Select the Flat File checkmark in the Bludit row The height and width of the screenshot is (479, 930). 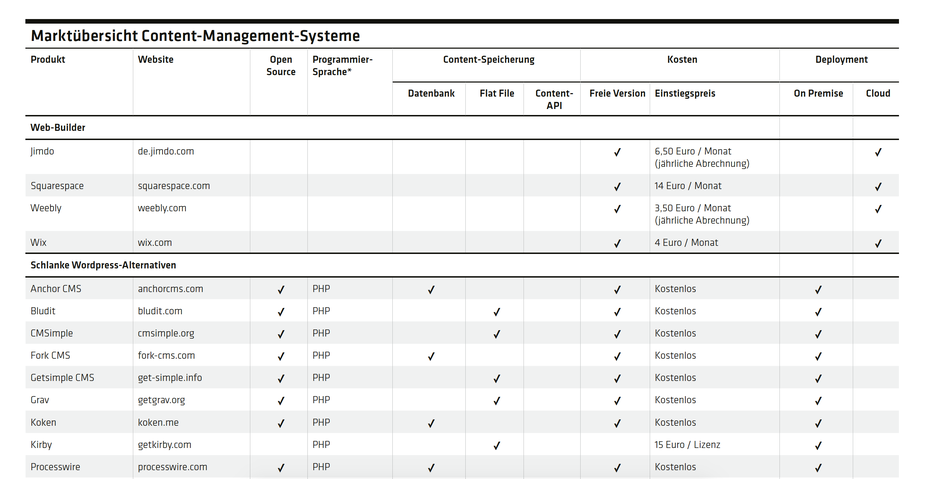(x=496, y=312)
